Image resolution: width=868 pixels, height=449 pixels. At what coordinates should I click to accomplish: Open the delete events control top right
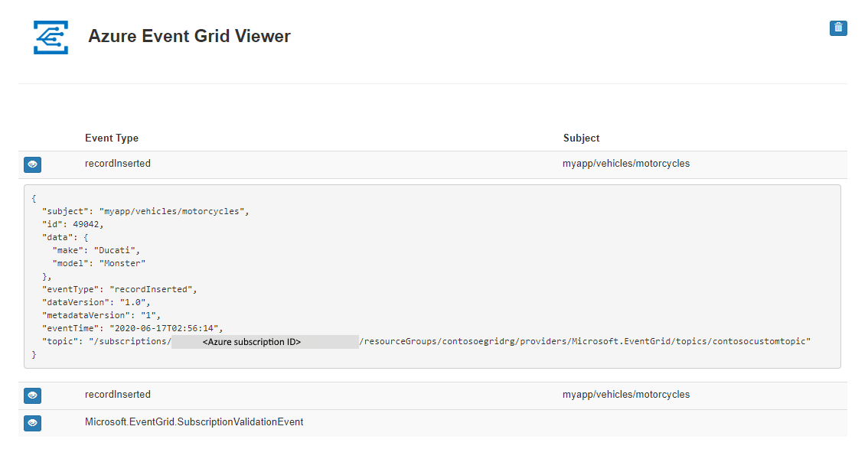(x=838, y=28)
